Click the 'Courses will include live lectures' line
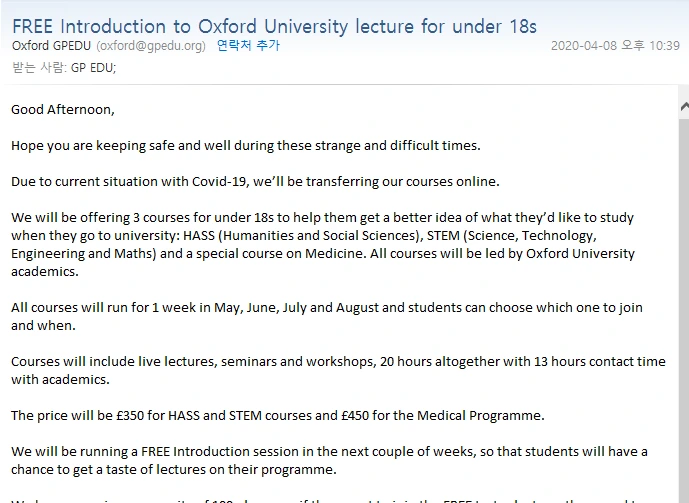This screenshot has width=689, height=503. tap(337, 361)
